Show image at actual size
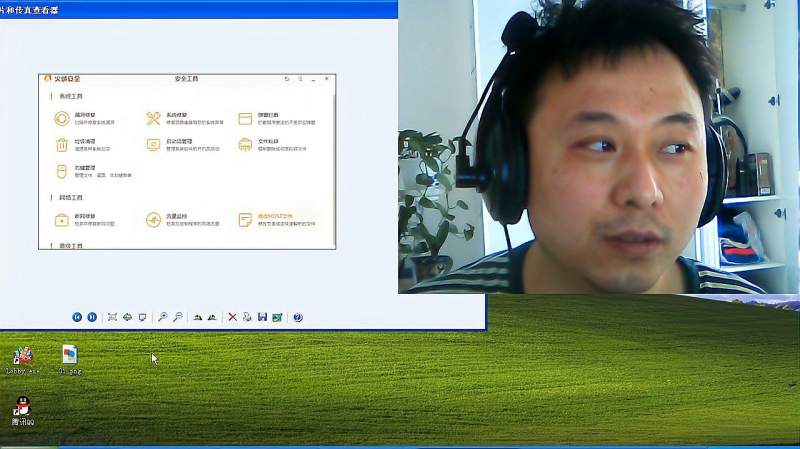The width and height of the screenshot is (800, 449). tap(128, 317)
